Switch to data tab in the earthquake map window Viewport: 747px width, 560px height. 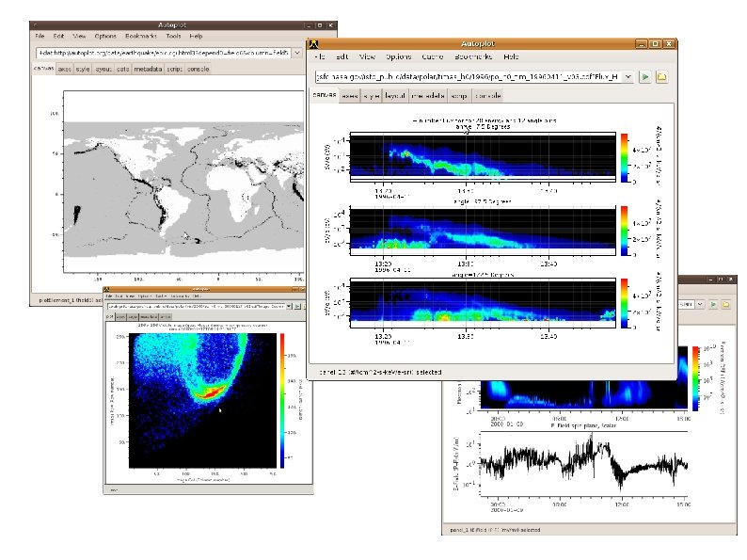[123, 69]
